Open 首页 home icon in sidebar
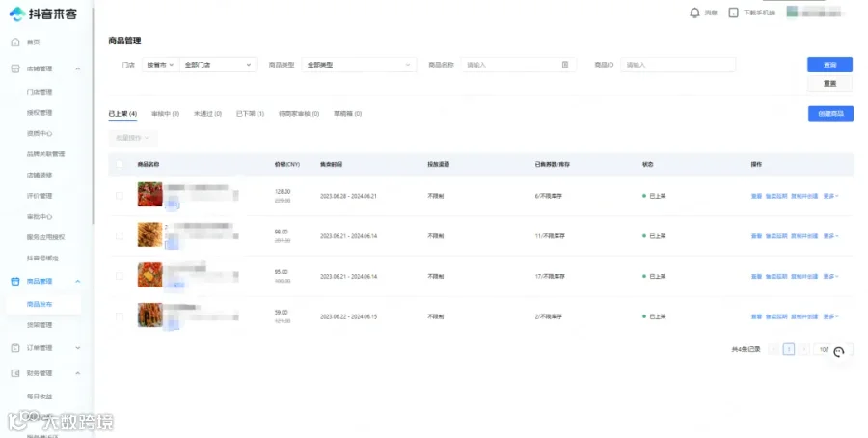868x438 pixels. (x=15, y=42)
